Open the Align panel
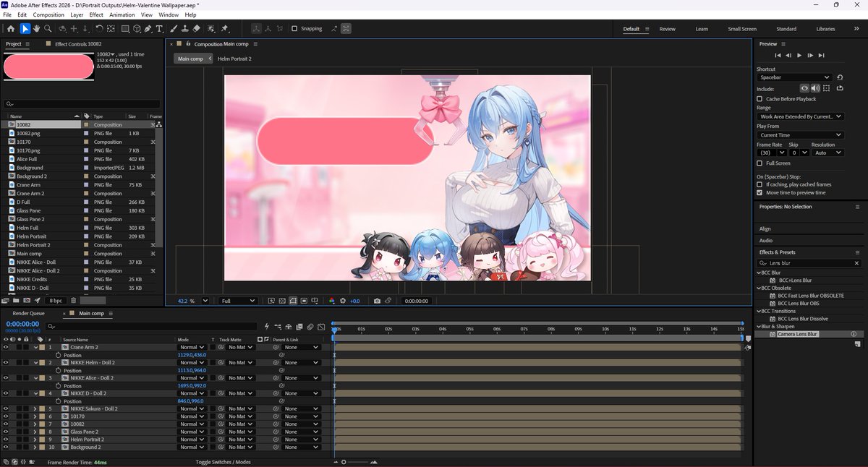 tap(765, 228)
